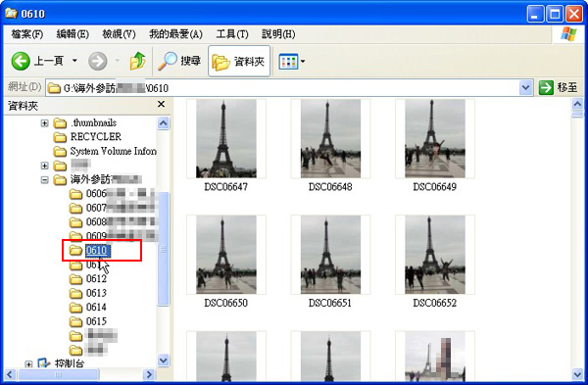Viewport: 588px width, 385px height.
Task: Select the 0610 folder icon
Action: [75, 250]
